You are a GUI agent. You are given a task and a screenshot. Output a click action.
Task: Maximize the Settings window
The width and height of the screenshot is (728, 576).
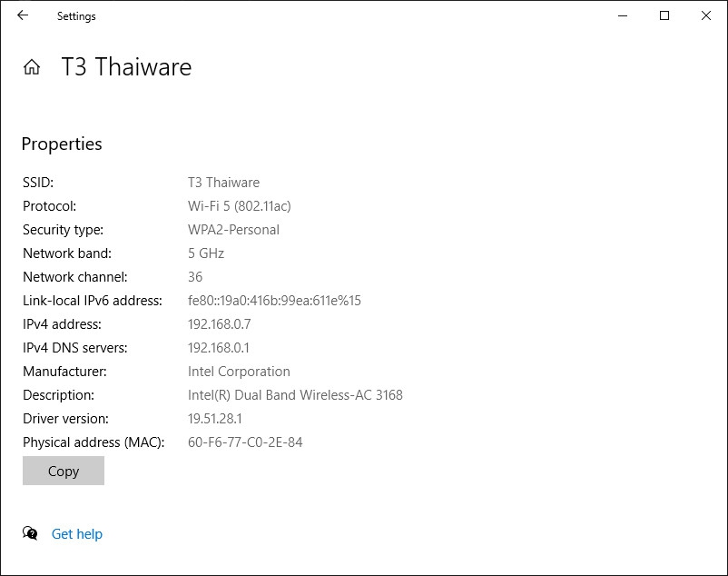664,15
